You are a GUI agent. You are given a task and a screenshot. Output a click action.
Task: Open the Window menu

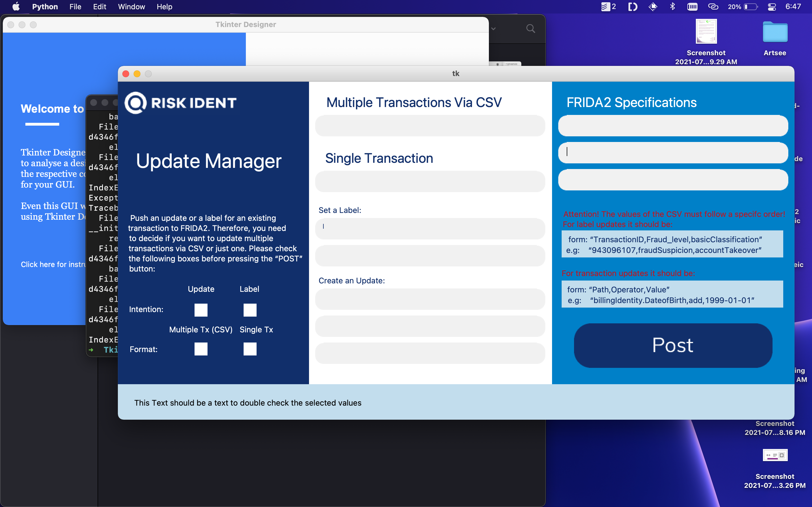131,7
